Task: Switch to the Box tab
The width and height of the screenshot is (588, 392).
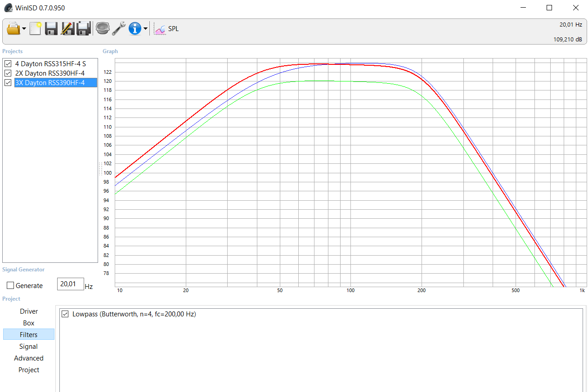Action: (29, 323)
